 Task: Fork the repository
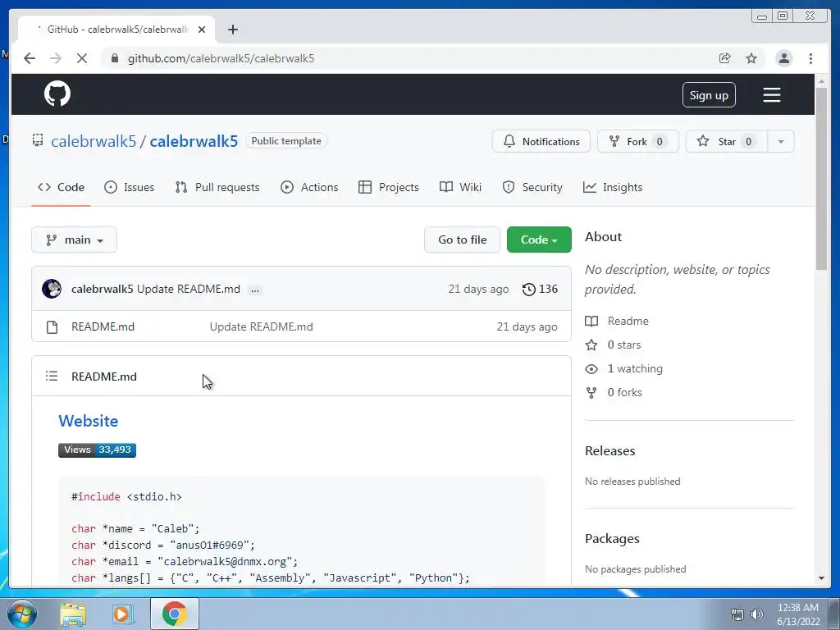coord(638,141)
